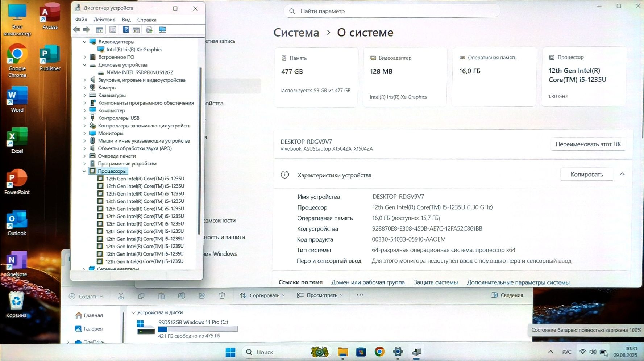Open the Windows Start button on taskbar
This screenshot has width=644, height=361.
(x=230, y=352)
